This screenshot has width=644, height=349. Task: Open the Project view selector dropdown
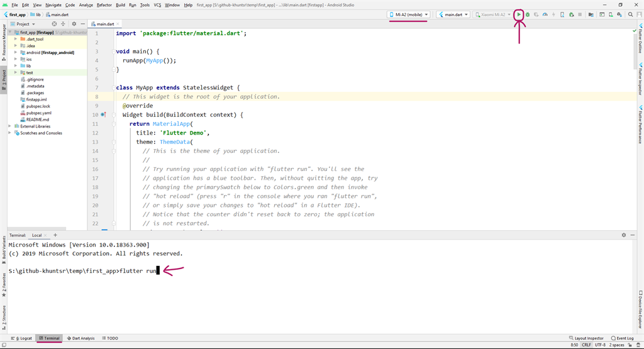pos(23,24)
